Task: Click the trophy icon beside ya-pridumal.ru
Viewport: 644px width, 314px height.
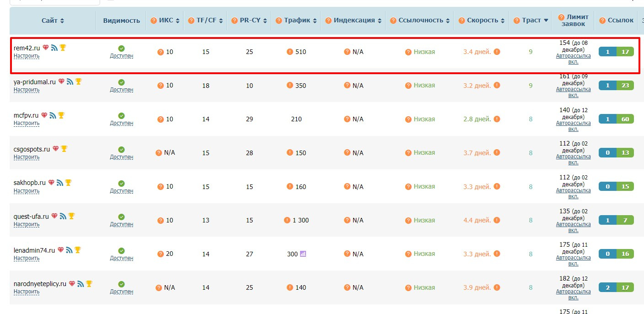Action: (x=79, y=81)
